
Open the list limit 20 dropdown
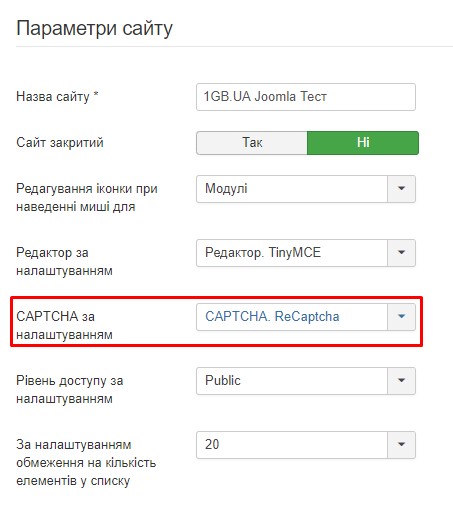click(x=306, y=445)
